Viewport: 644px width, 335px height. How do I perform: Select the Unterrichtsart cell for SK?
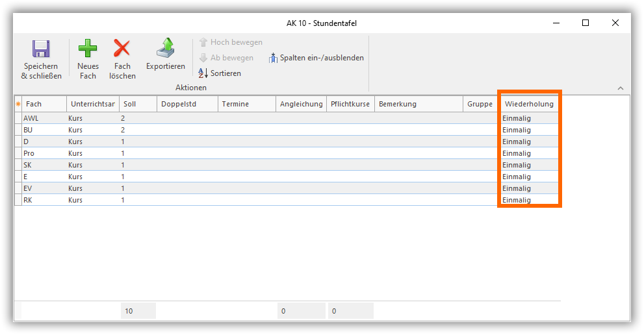click(92, 165)
